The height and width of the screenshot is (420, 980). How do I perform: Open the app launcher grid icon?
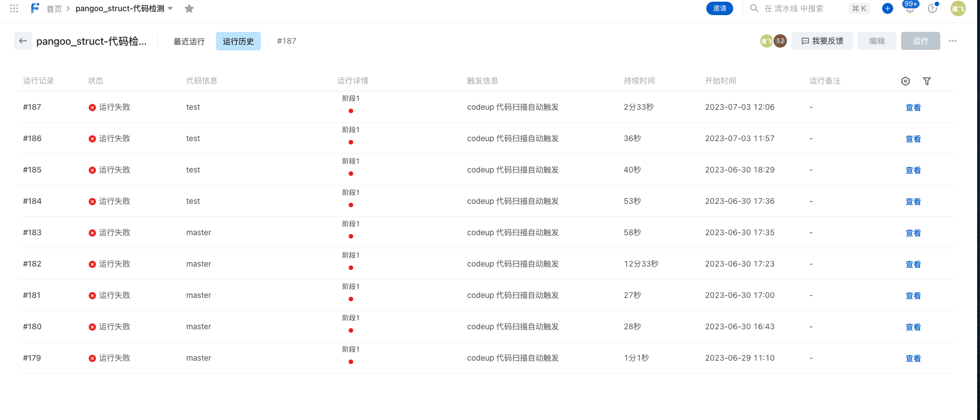pos(14,8)
